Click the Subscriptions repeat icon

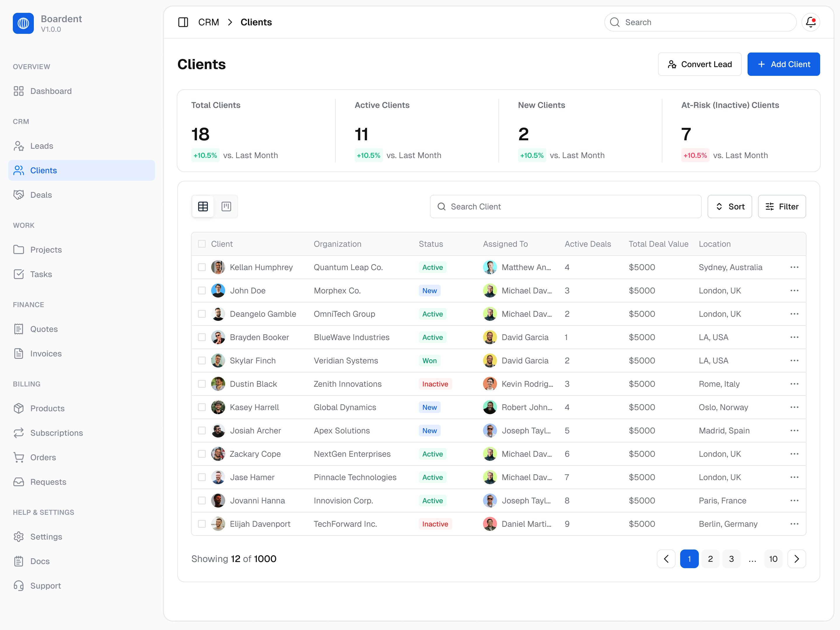[19, 433]
